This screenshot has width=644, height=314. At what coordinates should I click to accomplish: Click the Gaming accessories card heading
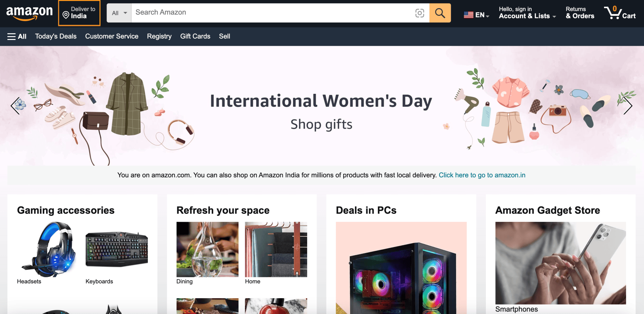point(66,210)
